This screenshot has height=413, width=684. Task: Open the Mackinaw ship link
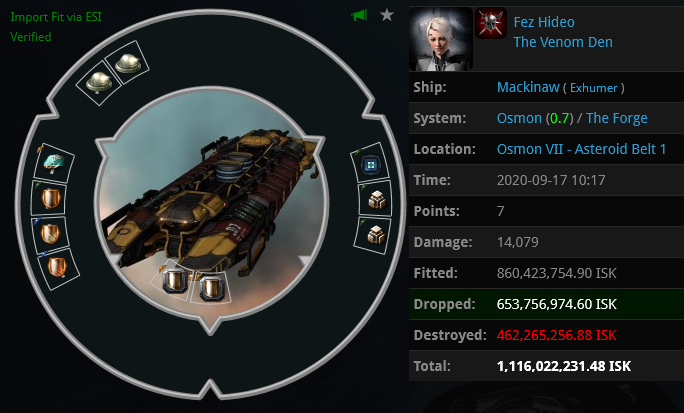(528, 87)
